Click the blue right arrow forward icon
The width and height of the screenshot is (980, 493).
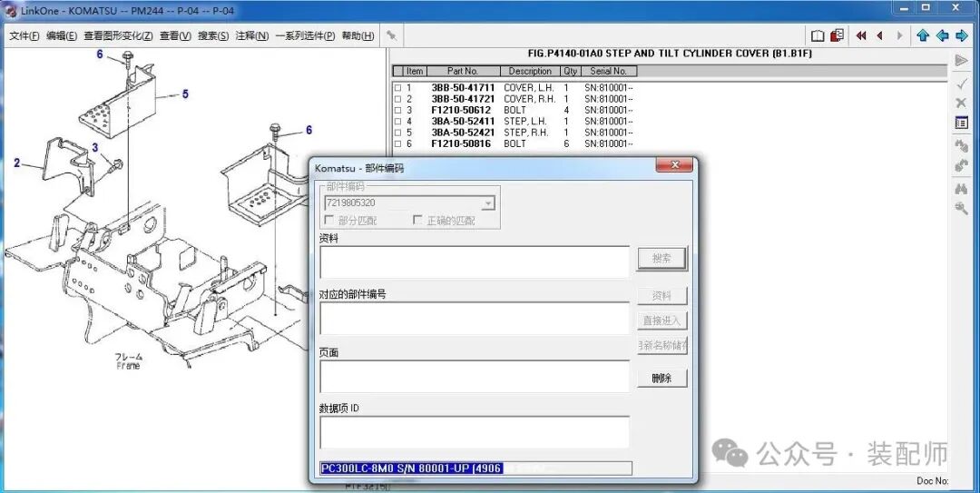[x=962, y=35]
